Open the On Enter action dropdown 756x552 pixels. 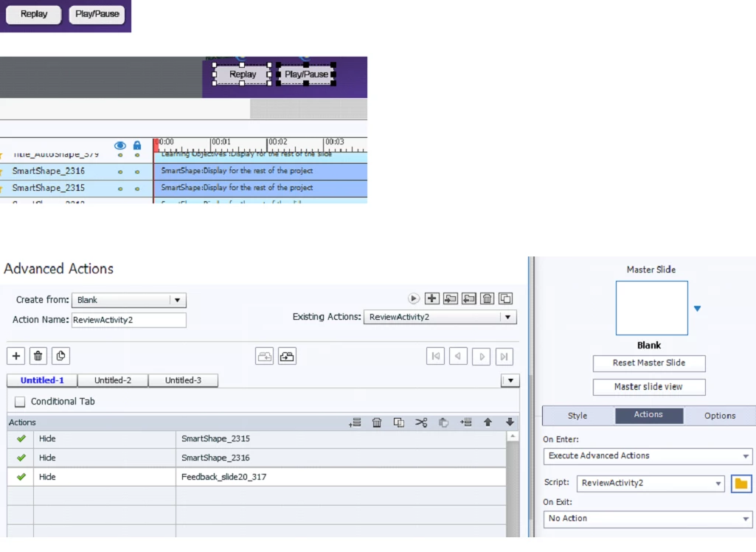coord(648,455)
